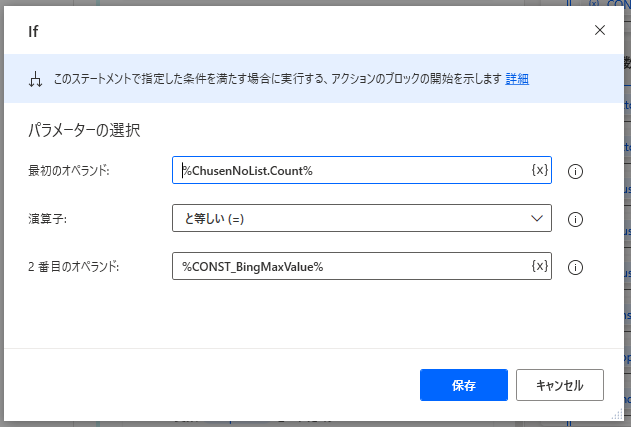Open variable picker for first operand
631x427 pixels.
[539, 170]
